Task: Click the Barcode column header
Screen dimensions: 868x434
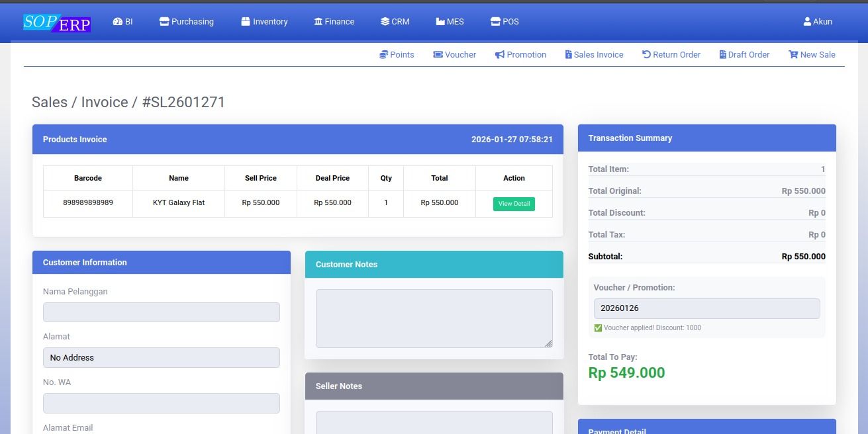Action: pyautogui.click(x=88, y=178)
